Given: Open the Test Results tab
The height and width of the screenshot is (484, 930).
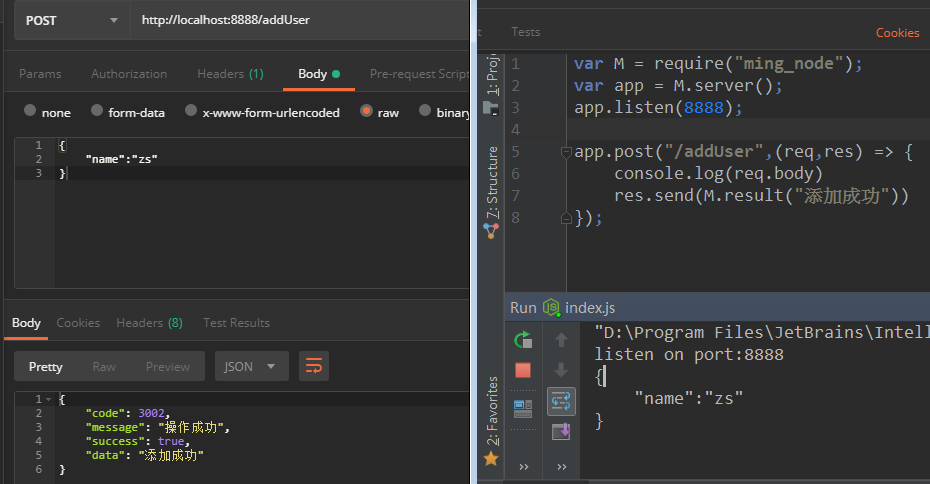Looking at the screenshot, I should click(236, 323).
